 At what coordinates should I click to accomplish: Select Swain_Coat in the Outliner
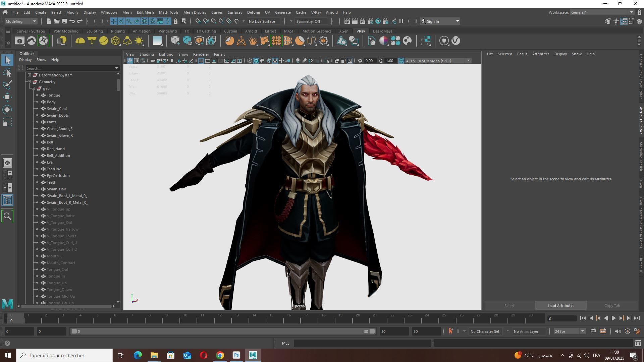pyautogui.click(x=57, y=109)
